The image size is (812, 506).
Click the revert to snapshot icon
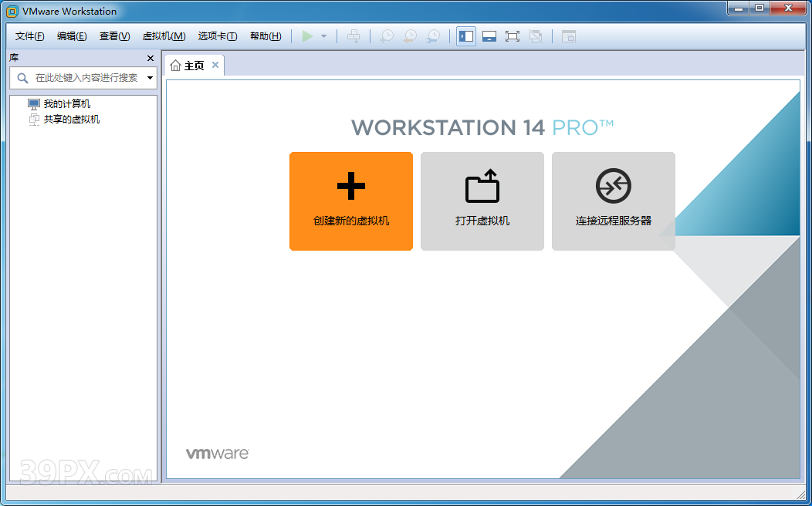click(x=410, y=36)
